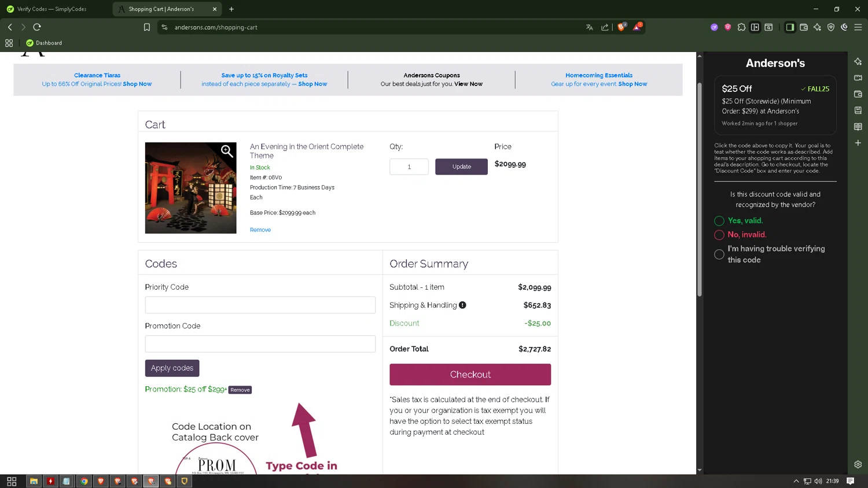Go back to the previous page
868x488 pixels.
coord(10,27)
